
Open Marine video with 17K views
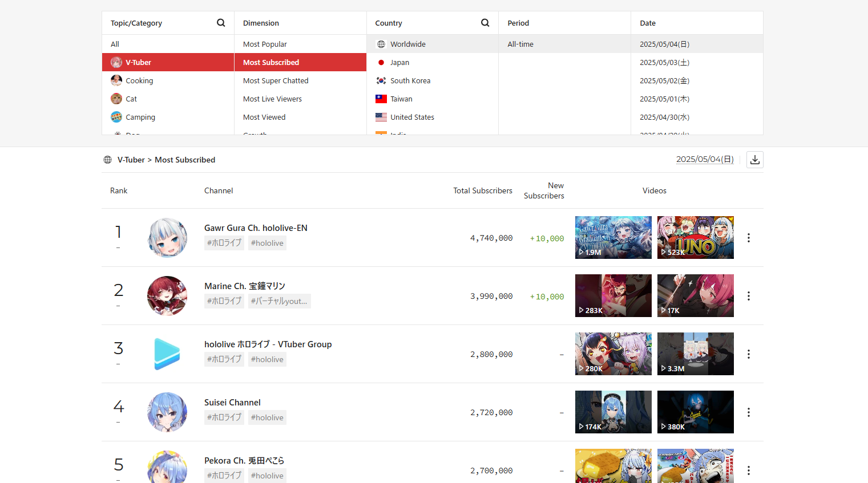(696, 295)
